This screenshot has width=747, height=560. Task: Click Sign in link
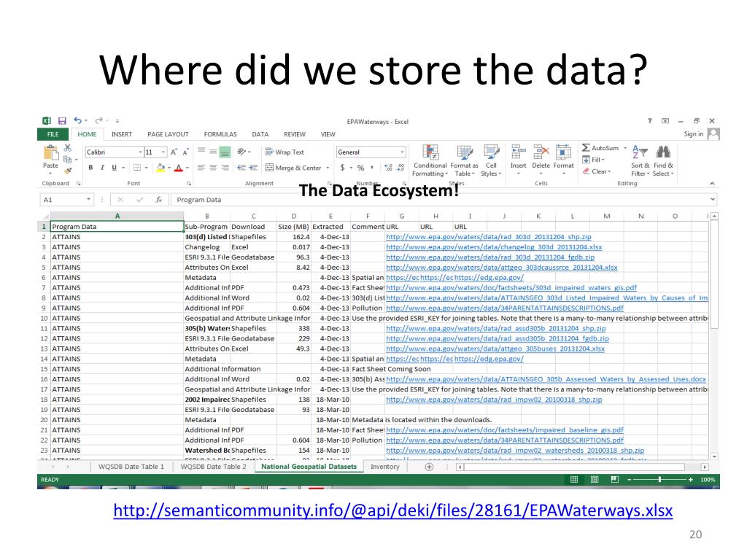(694, 134)
